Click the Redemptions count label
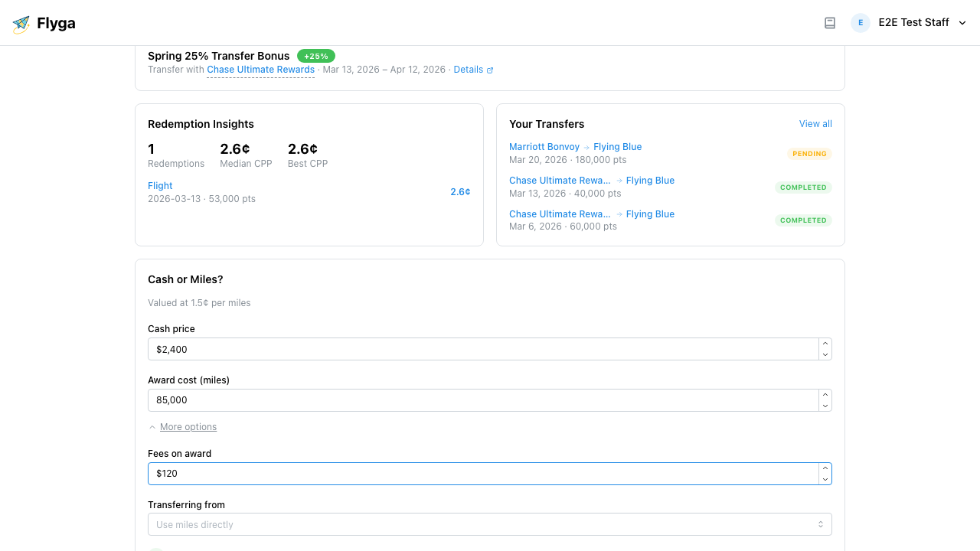The image size is (980, 551). tap(176, 164)
